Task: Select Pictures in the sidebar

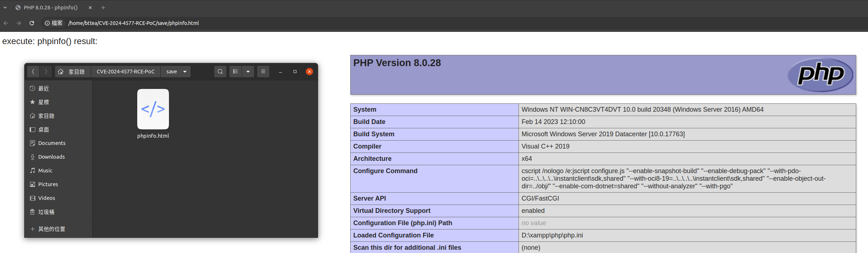Action: coord(48,184)
